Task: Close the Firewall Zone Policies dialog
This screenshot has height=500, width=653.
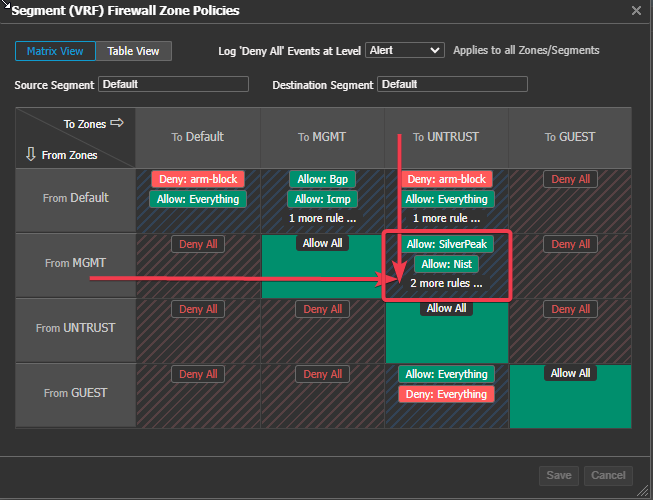Action: [x=636, y=10]
